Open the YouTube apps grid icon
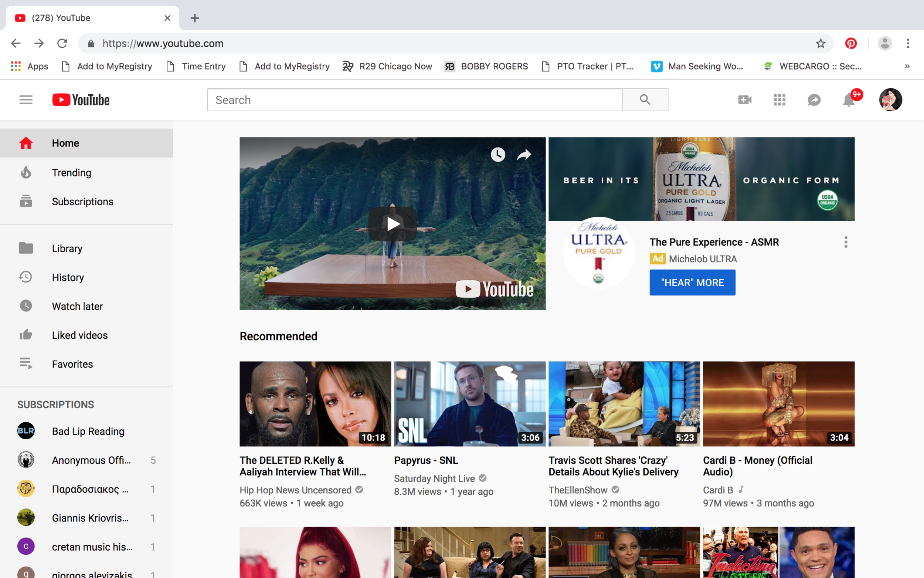The height and width of the screenshot is (578, 924). click(779, 100)
